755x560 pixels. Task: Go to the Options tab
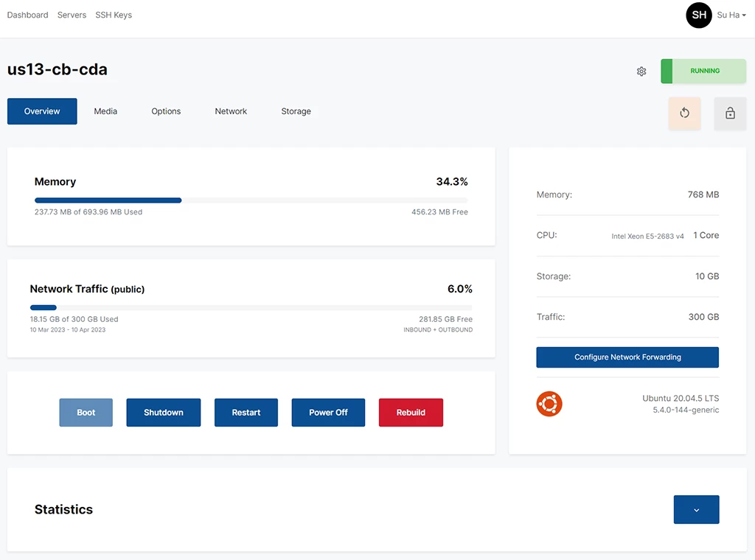[x=166, y=111]
